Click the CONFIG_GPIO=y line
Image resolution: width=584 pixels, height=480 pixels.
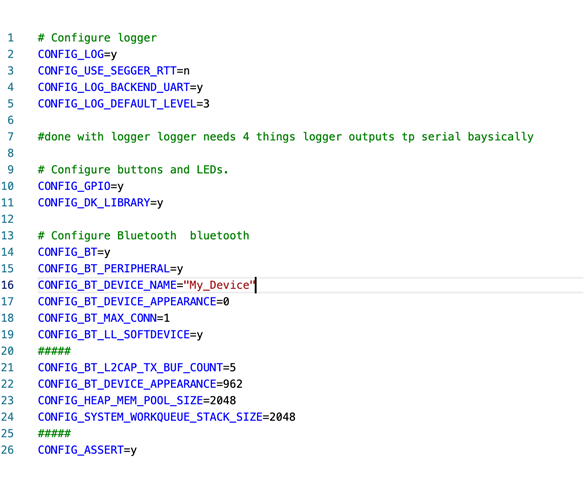[80, 186]
